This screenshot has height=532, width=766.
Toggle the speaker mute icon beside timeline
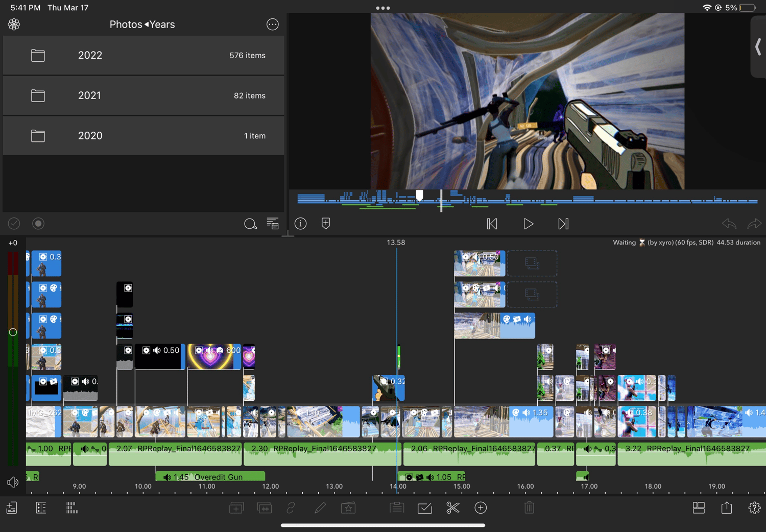[13, 482]
